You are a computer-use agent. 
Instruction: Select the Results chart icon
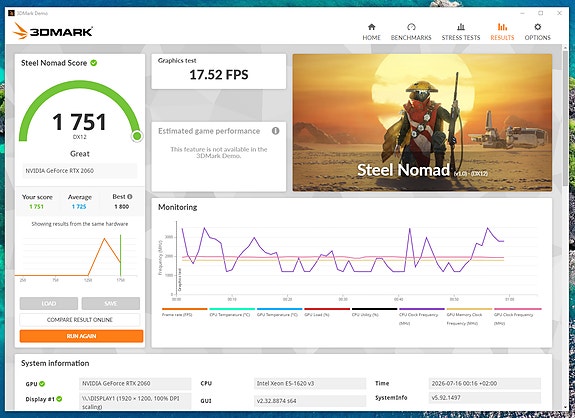(x=502, y=27)
